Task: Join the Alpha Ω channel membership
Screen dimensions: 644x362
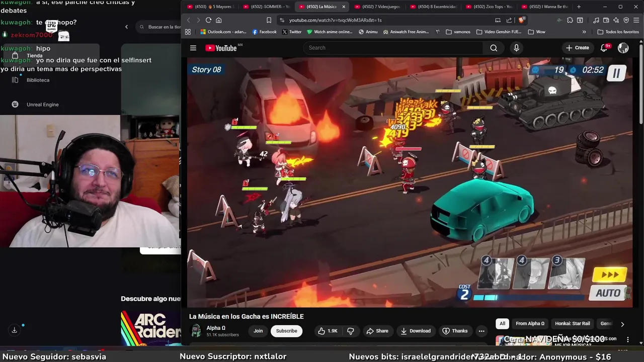Action: tap(258, 331)
